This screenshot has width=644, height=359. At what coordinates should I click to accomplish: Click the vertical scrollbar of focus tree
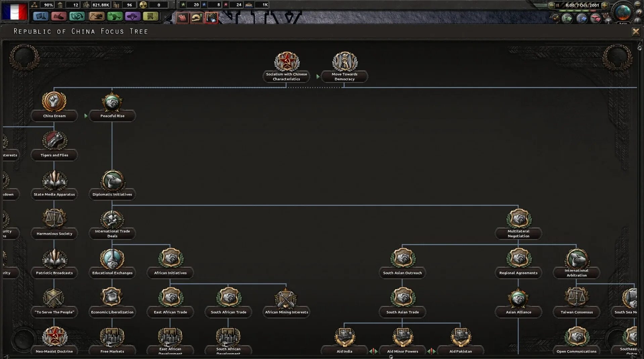tap(640, 198)
